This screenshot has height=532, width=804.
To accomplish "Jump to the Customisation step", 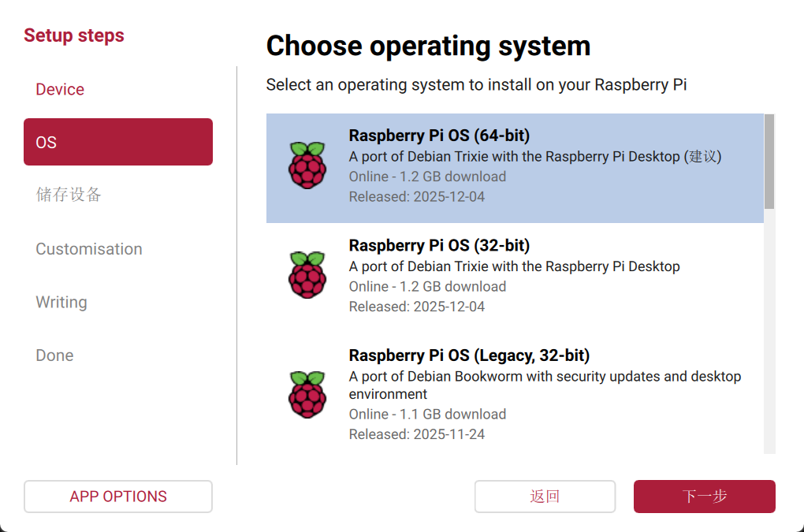I will [x=89, y=249].
